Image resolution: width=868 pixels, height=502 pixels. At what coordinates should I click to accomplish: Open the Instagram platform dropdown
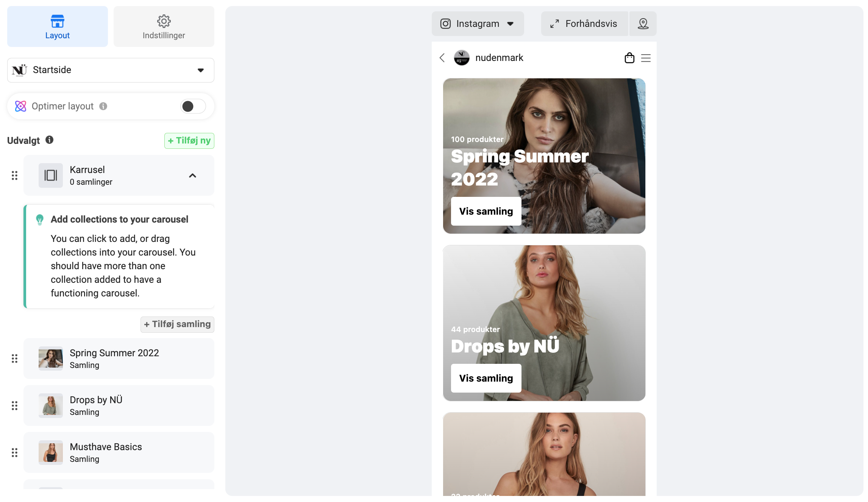tap(478, 24)
